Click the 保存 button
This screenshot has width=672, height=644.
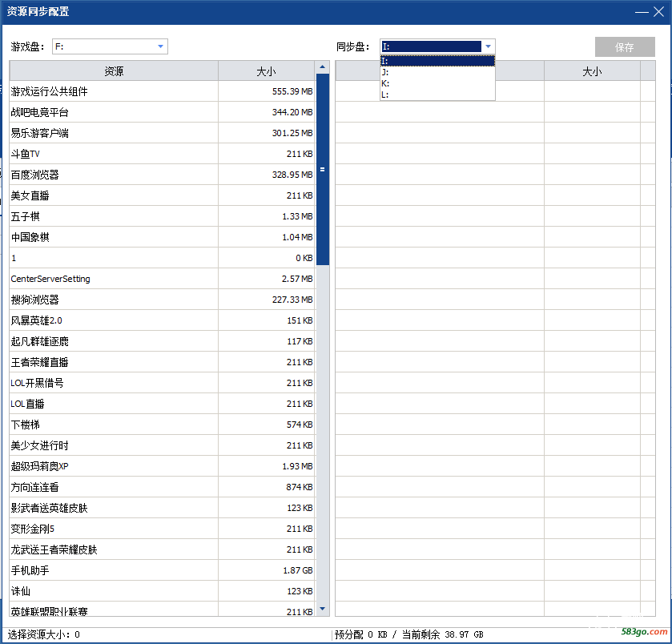coord(625,46)
